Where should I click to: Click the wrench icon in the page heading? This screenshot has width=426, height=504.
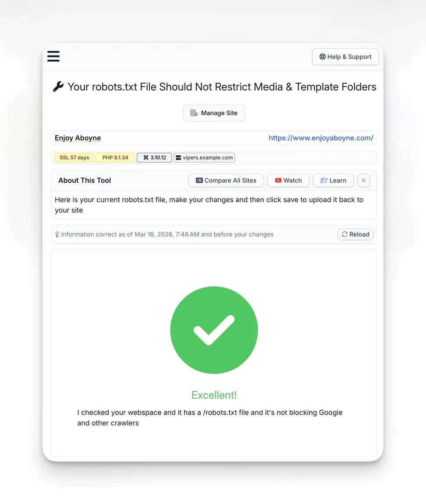(58, 86)
